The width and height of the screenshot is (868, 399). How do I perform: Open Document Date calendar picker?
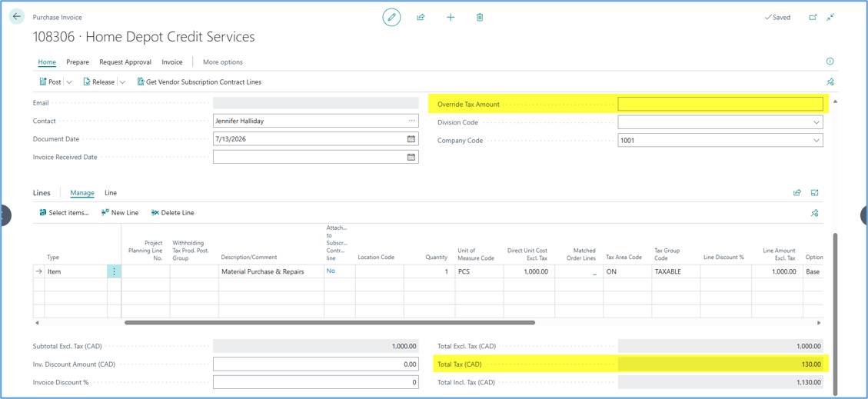(x=411, y=139)
